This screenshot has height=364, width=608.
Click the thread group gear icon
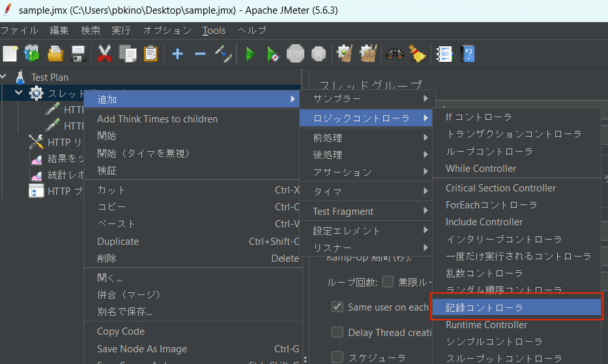tap(36, 93)
